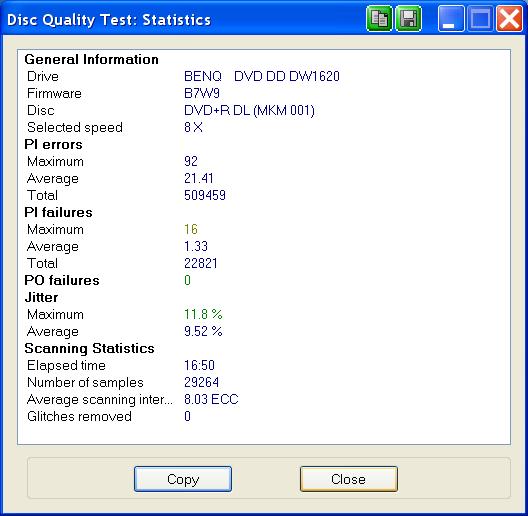The image size is (528, 516).
Task: Click the floppy disk save icon
Action: coord(408,19)
